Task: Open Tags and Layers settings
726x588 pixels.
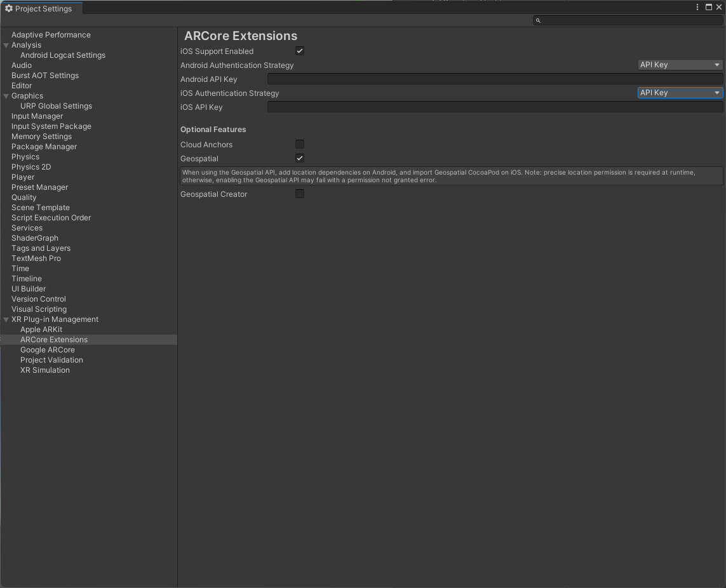Action: pos(41,249)
